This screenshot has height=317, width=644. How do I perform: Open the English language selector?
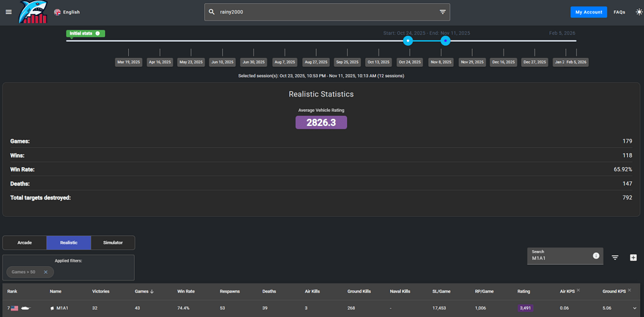tap(67, 12)
